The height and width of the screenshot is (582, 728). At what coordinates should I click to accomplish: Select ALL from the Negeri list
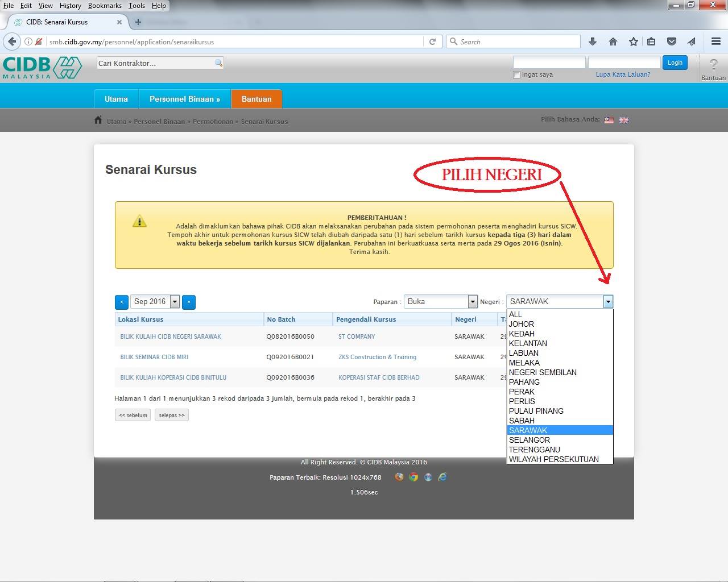(560, 314)
